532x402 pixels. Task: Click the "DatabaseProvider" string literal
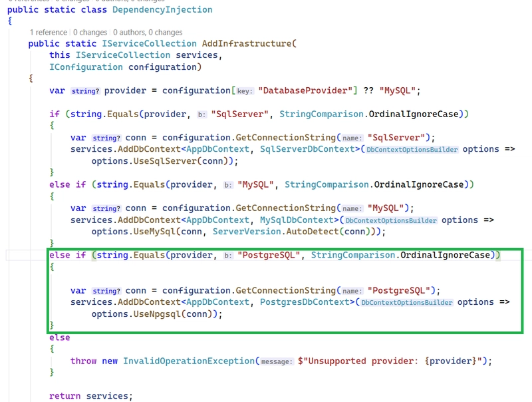[x=305, y=91]
